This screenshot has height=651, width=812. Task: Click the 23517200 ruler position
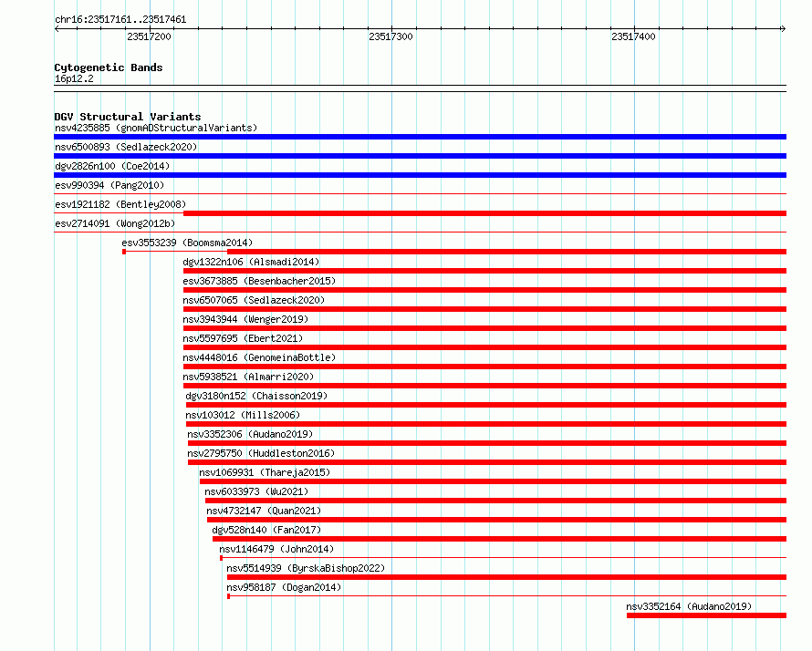pyautogui.click(x=149, y=36)
